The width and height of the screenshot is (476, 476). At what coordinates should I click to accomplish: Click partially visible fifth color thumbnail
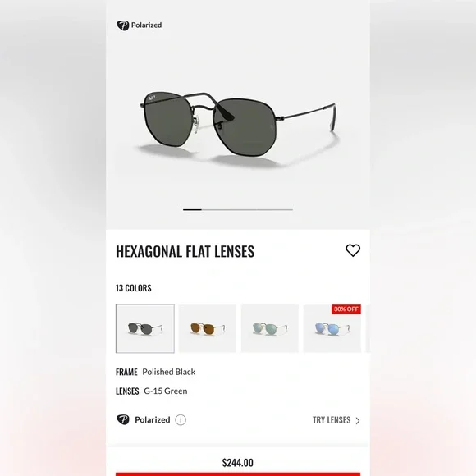368,328
